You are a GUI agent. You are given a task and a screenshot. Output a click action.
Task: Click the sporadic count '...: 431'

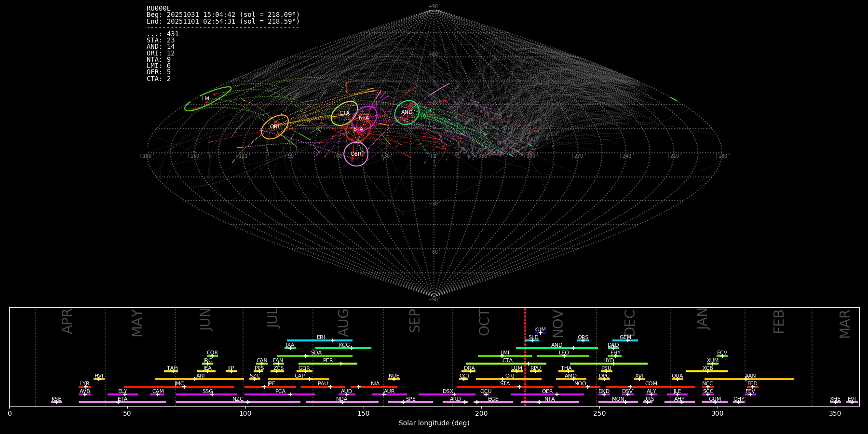[x=163, y=34]
